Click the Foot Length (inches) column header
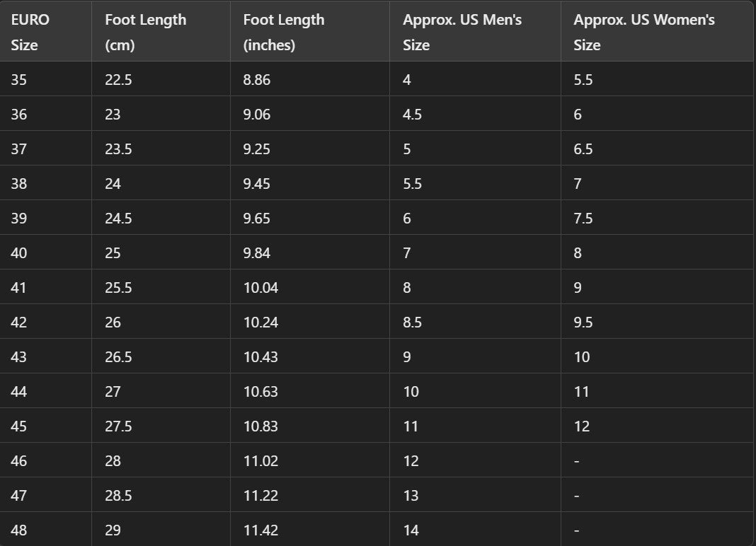Viewport: 756px width, 546px height. click(284, 33)
